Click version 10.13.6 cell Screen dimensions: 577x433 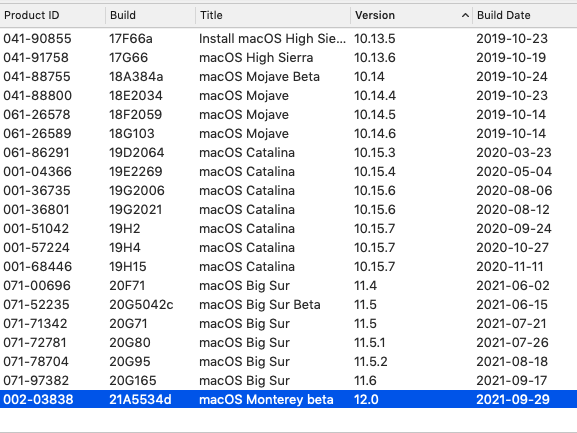(x=375, y=58)
